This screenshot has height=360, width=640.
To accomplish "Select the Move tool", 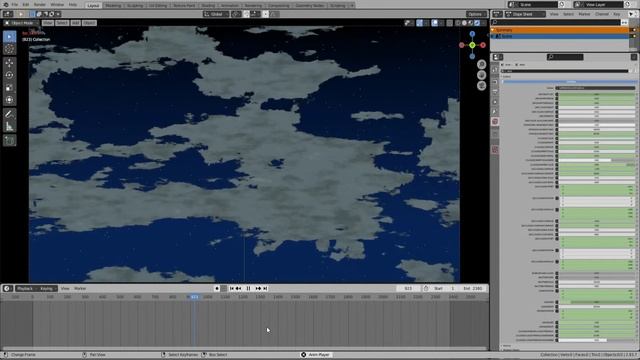I will coord(9,63).
